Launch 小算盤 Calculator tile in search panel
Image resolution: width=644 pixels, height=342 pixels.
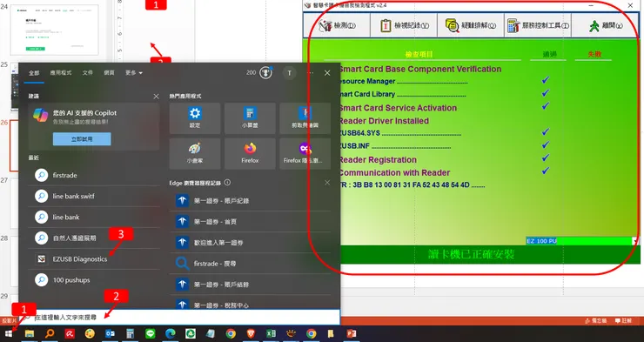point(250,118)
